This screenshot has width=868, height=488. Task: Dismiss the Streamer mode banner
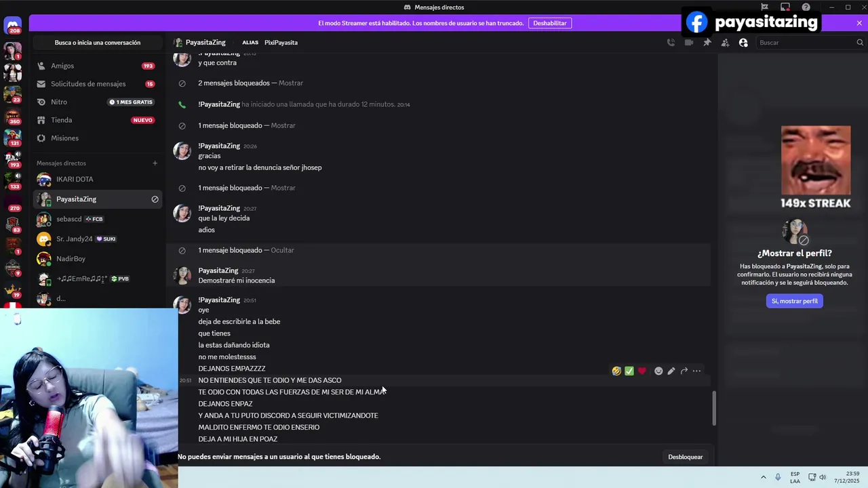pos(859,23)
